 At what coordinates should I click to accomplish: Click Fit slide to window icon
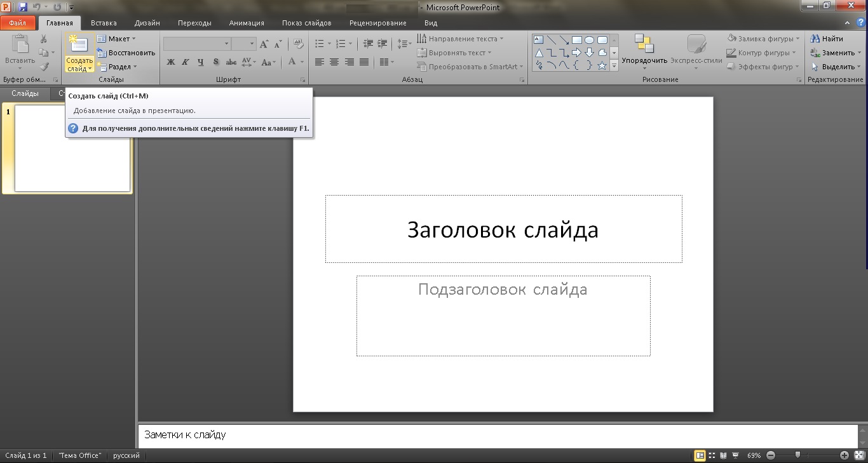pyautogui.click(x=858, y=455)
